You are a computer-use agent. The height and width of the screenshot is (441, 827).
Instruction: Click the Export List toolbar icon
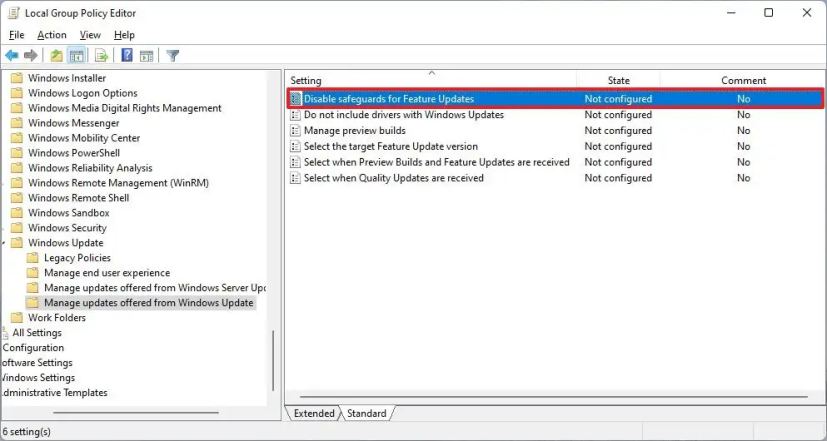[101, 55]
